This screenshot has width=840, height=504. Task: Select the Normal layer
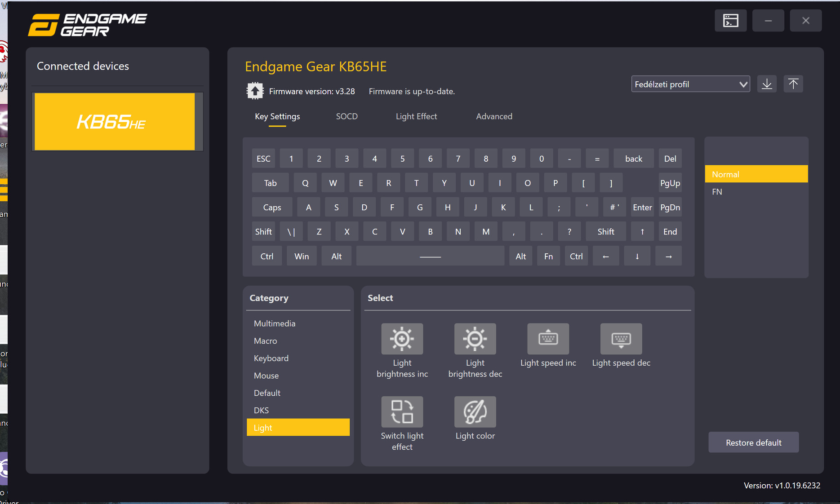(756, 174)
